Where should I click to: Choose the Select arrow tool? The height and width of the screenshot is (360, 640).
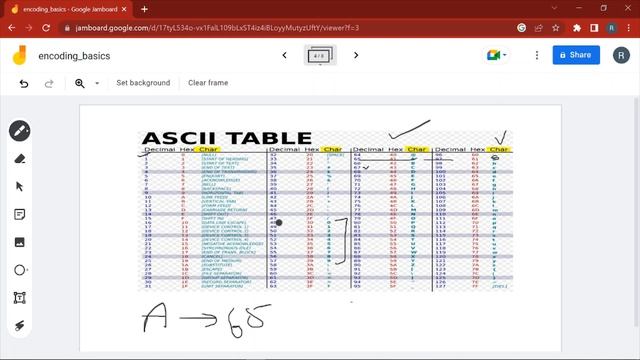(20, 187)
